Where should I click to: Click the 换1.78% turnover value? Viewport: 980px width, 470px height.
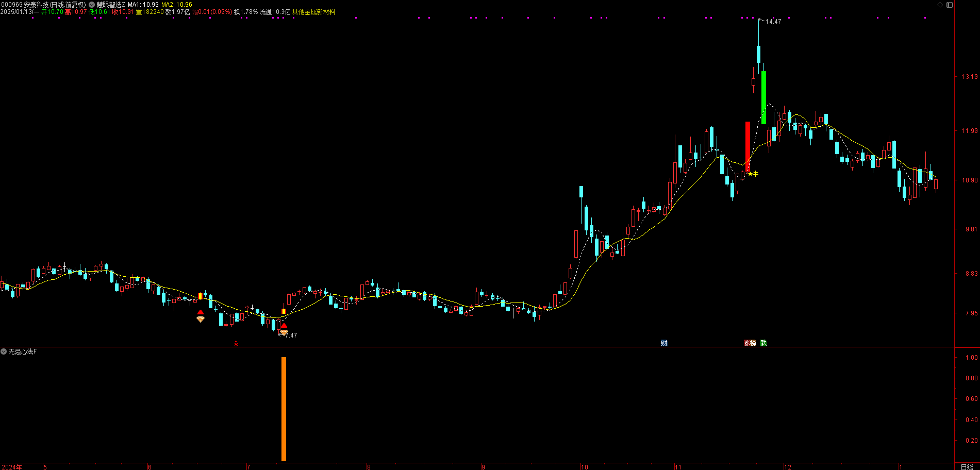pyautogui.click(x=246, y=12)
